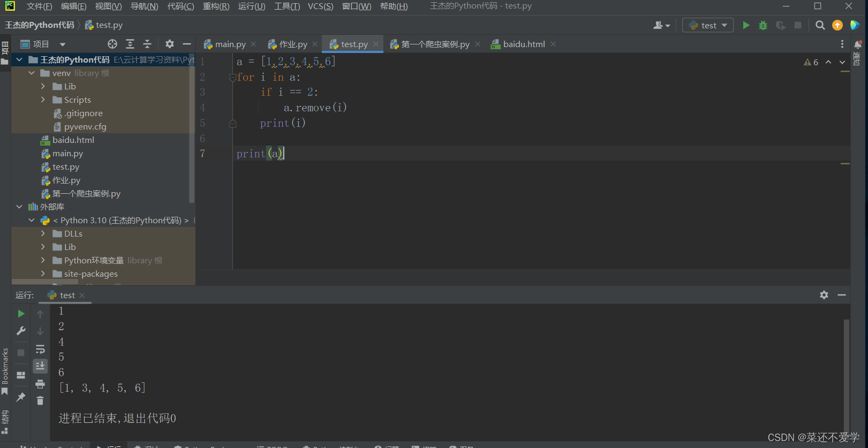Click the orange IDE update arrow icon

click(x=837, y=25)
